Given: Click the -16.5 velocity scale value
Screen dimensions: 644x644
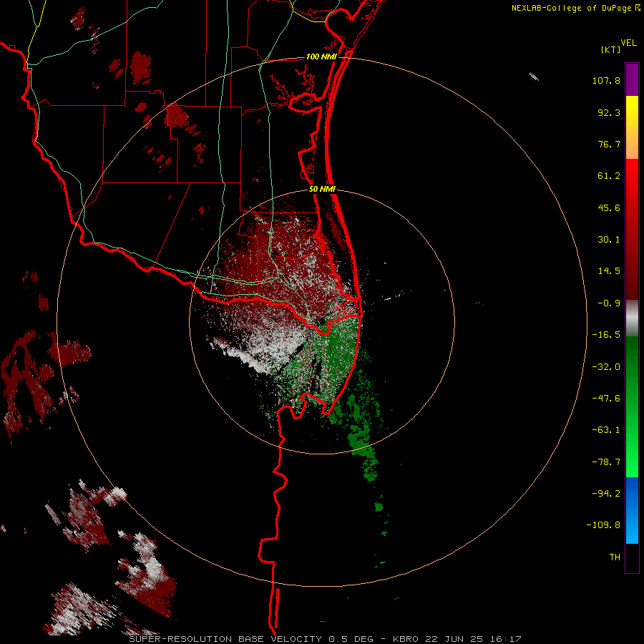Looking at the screenshot, I should [x=606, y=335].
